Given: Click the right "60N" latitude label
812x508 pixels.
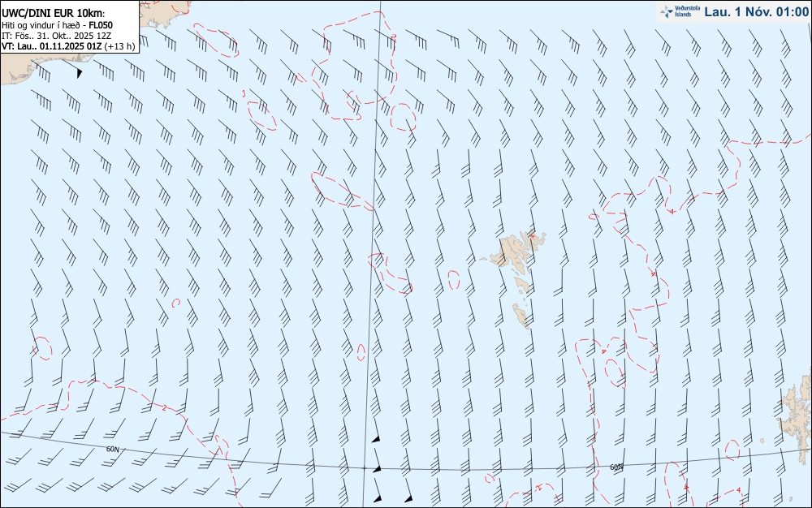Looking at the screenshot, I should click(616, 467).
